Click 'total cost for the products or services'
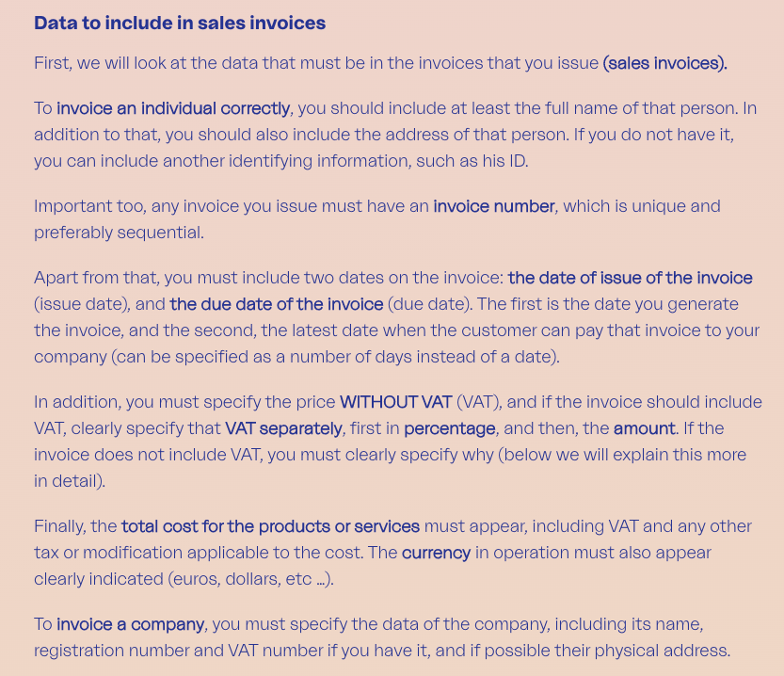The image size is (784, 676). [x=270, y=526]
